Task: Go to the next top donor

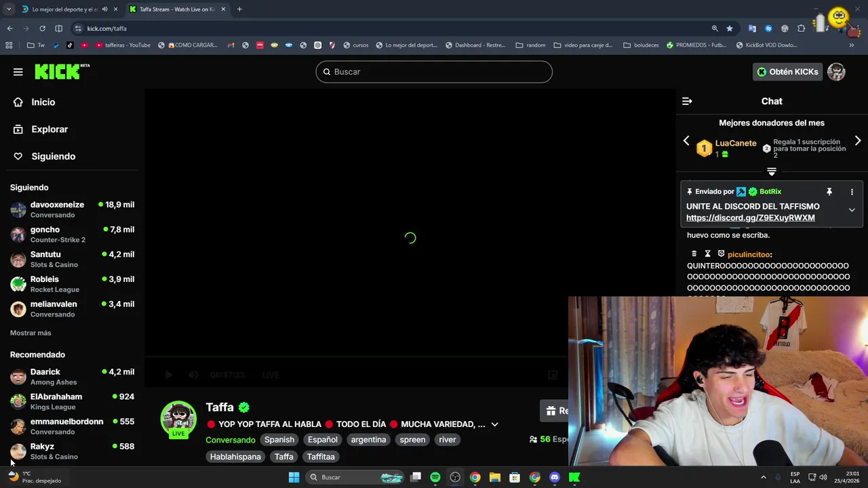Action: point(858,141)
